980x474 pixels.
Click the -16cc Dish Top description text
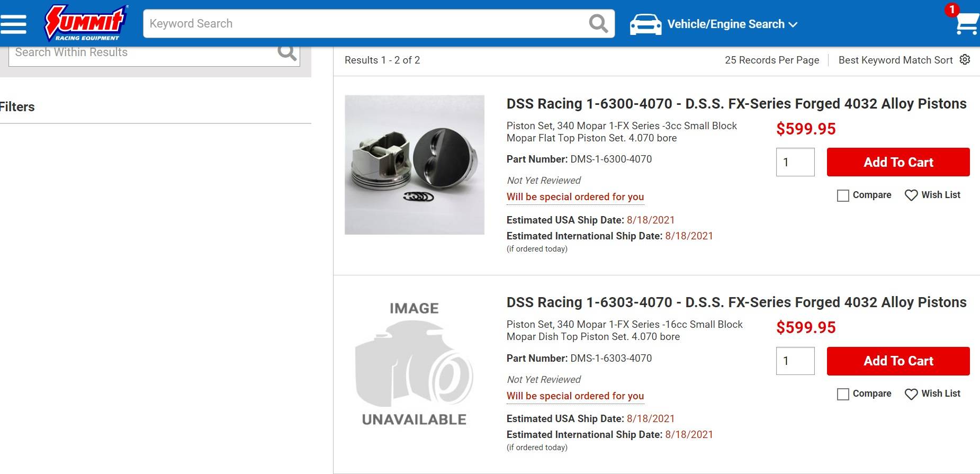point(625,330)
